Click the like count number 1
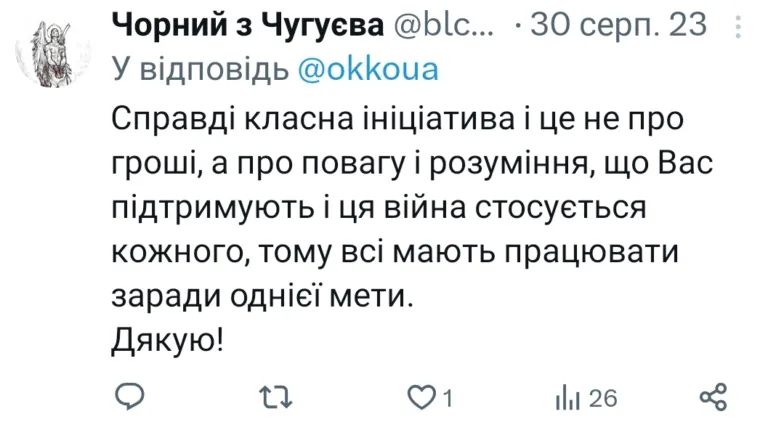768x430 pixels. point(449,398)
